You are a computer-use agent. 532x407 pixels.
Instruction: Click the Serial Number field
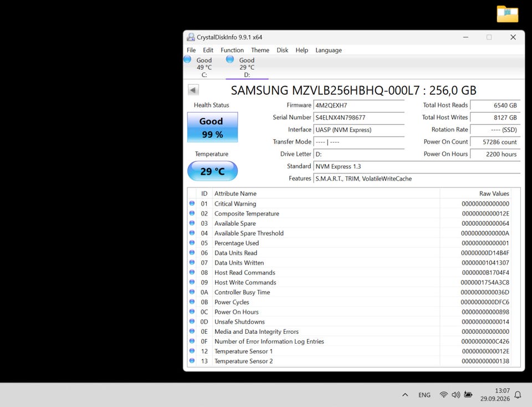click(359, 118)
